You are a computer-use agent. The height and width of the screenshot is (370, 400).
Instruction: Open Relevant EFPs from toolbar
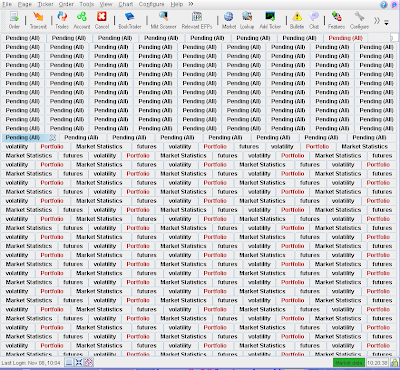tap(197, 20)
